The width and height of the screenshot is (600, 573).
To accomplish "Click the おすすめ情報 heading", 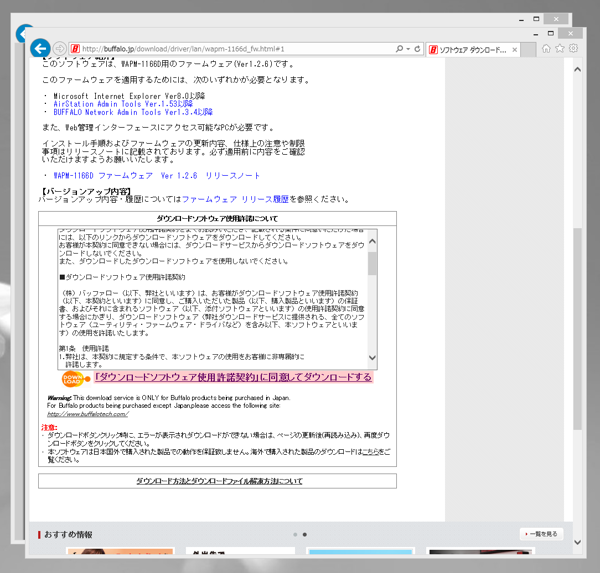I will (68, 534).
